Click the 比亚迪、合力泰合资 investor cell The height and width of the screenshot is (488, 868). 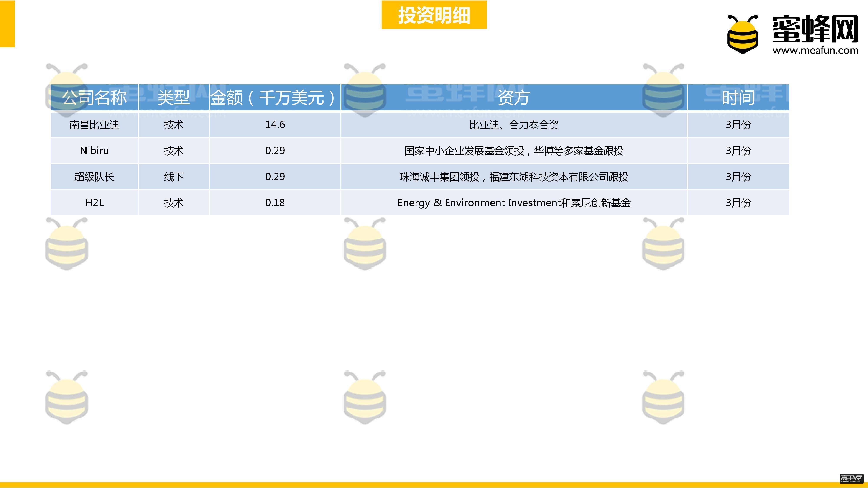[x=514, y=125]
